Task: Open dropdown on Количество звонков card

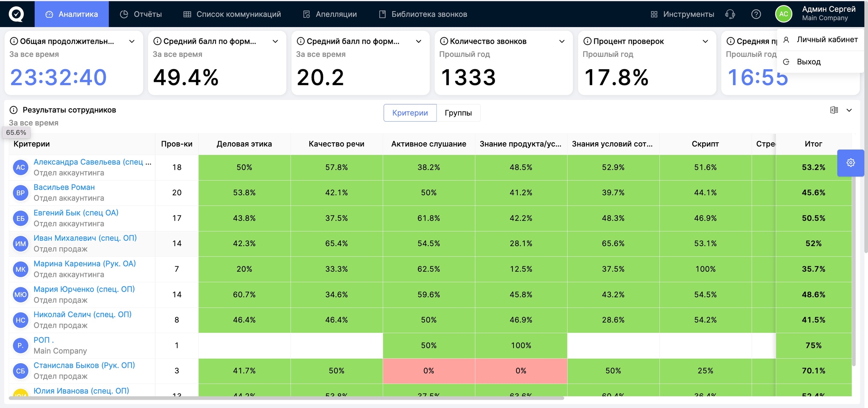Action: pos(562,41)
